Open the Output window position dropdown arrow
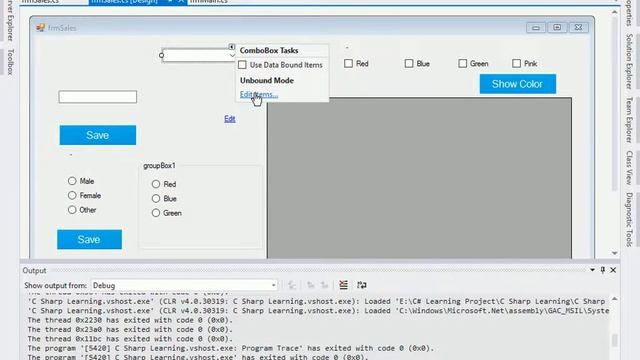Screen dimensions: 640x360 592,270
